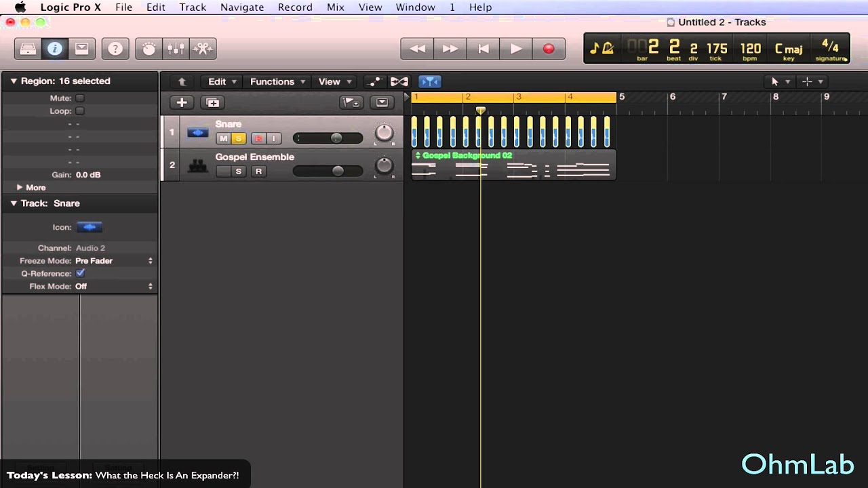Click the up-arrow hierarchy button in Tracks
Screen dimensions: 868x488
pyautogui.click(x=182, y=81)
